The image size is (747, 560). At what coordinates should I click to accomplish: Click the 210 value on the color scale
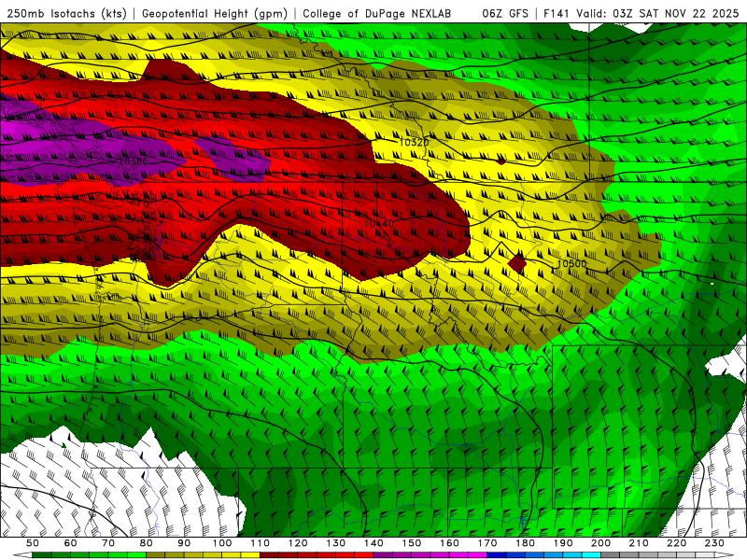point(639,543)
